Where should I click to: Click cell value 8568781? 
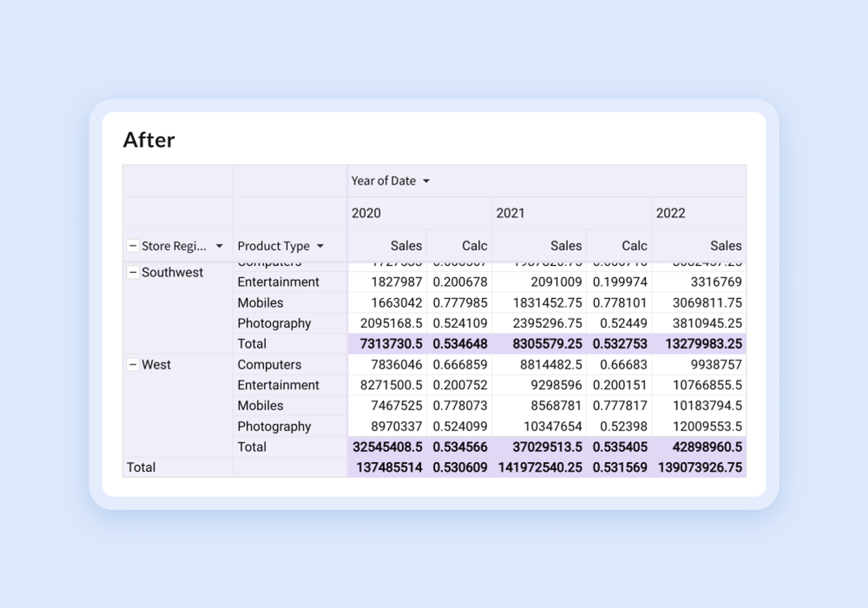[x=556, y=406]
